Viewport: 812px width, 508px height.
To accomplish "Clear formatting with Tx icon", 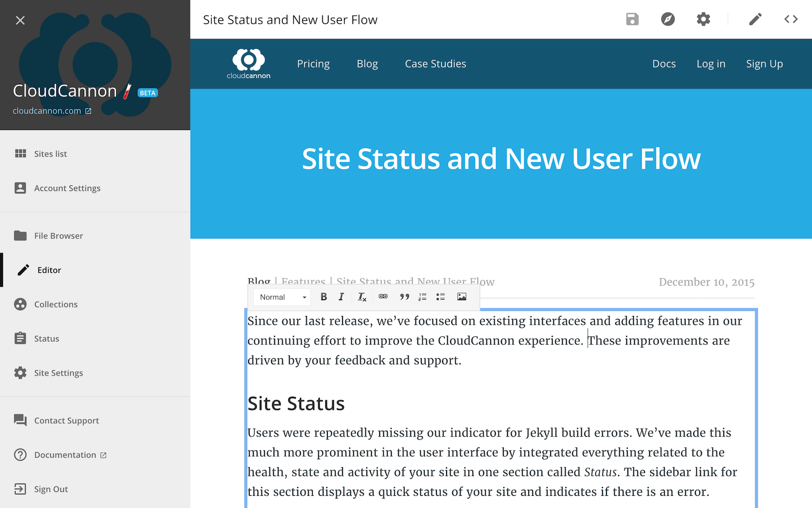I will point(362,297).
